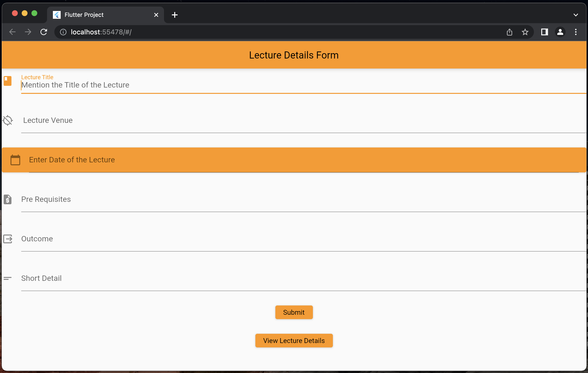
Task: Click the bookmark icon beside Lecture Title
Action: click(7, 81)
